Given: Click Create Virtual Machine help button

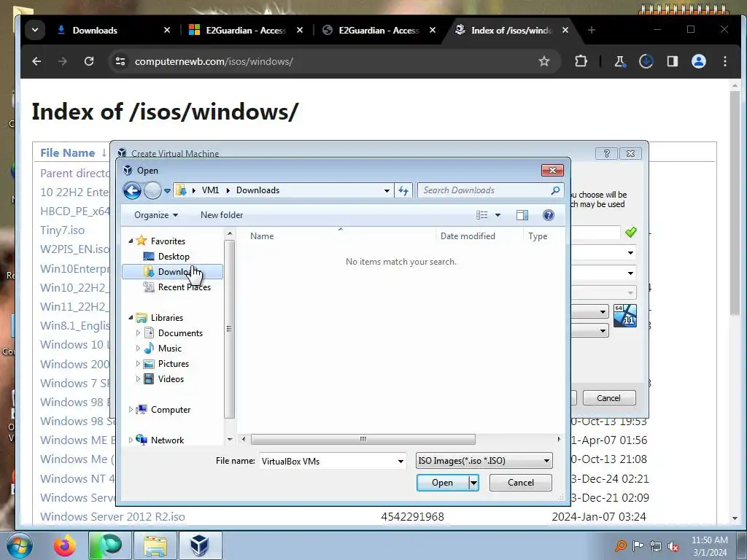Looking at the screenshot, I should 606,153.
